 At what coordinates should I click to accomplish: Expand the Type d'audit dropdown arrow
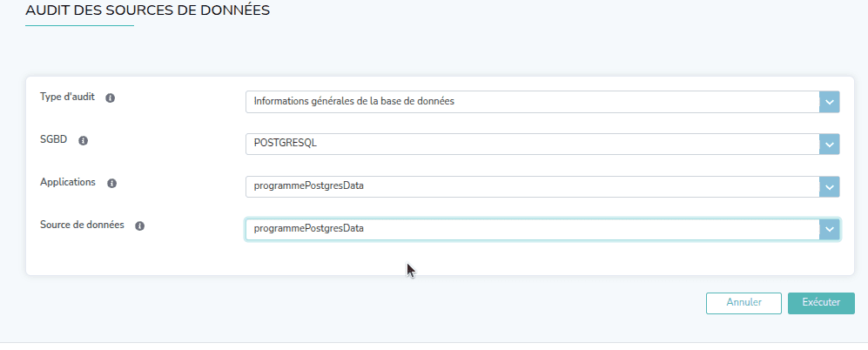(x=829, y=102)
